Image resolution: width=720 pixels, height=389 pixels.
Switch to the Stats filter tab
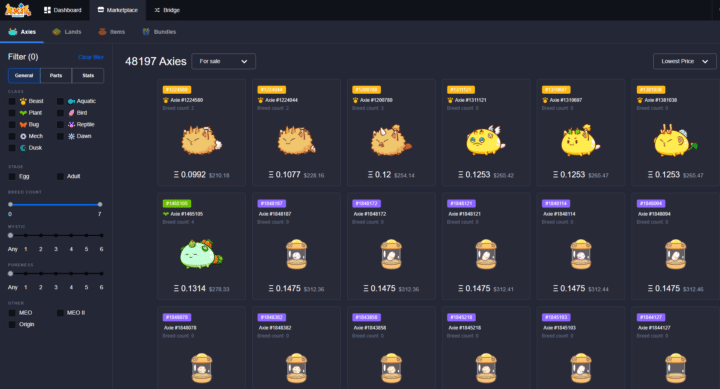tap(88, 75)
